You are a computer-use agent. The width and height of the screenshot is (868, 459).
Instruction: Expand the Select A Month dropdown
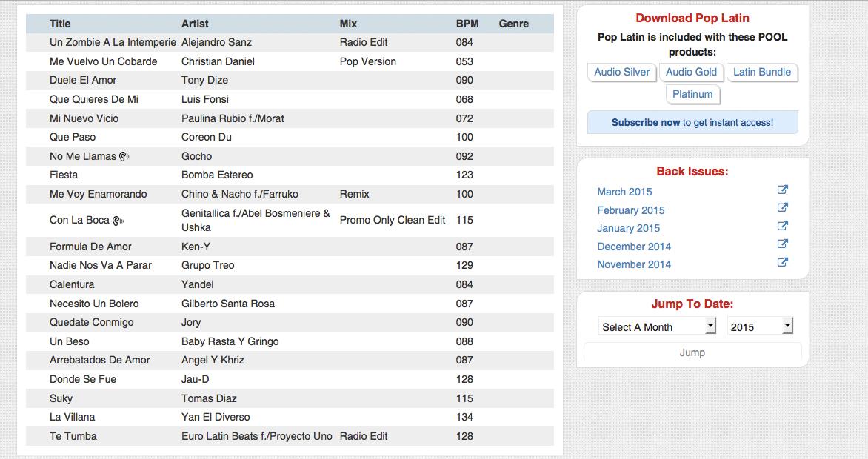pyautogui.click(x=657, y=326)
